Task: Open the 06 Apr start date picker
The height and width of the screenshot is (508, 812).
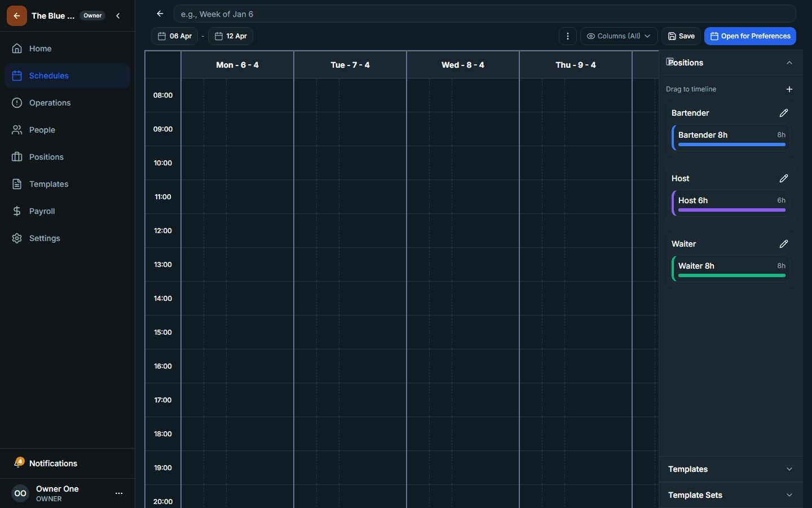Action: point(175,36)
